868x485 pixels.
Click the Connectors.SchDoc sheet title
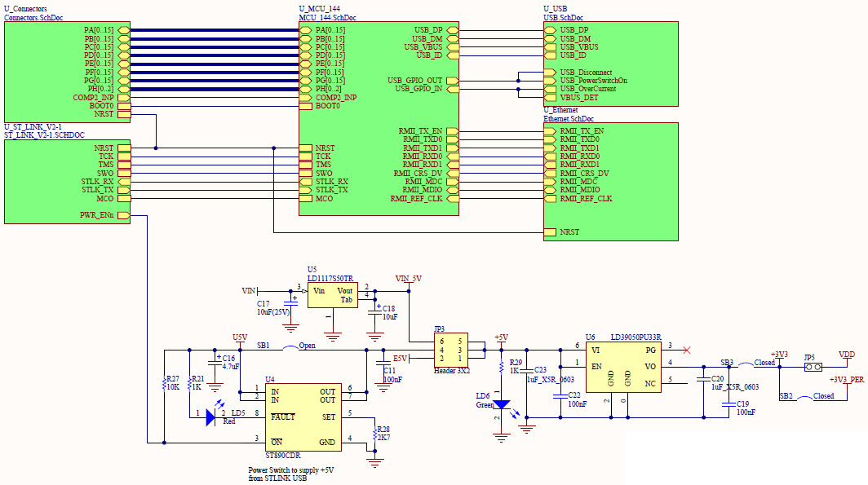[33, 16]
